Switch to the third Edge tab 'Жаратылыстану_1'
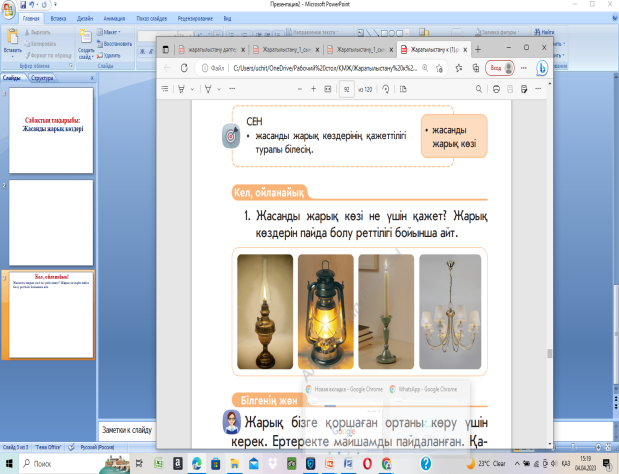 click(360, 49)
